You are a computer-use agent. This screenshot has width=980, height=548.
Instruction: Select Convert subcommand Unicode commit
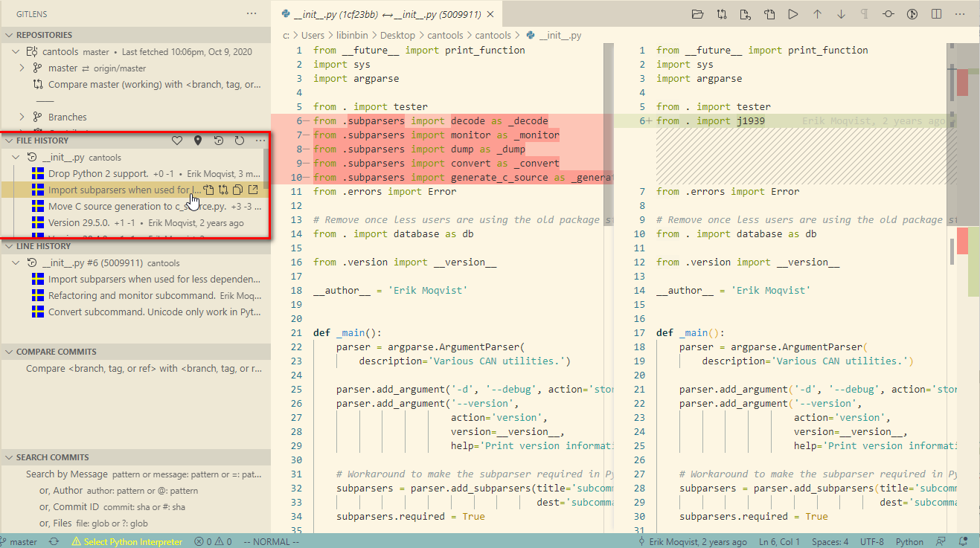135,312
